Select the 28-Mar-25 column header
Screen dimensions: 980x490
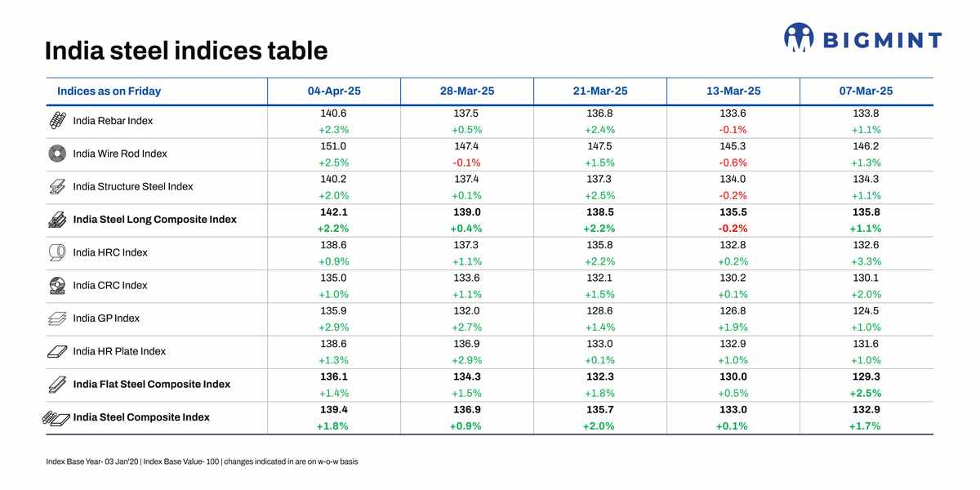[x=467, y=91]
